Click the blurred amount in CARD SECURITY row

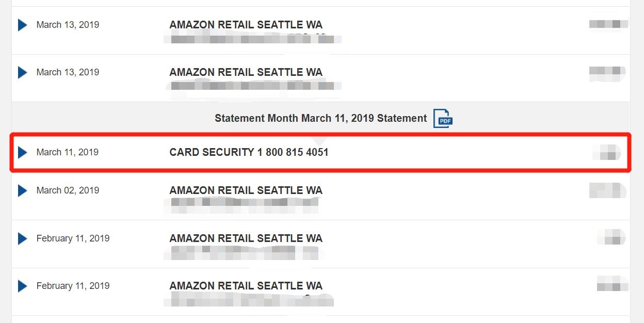tap(607, 153)
